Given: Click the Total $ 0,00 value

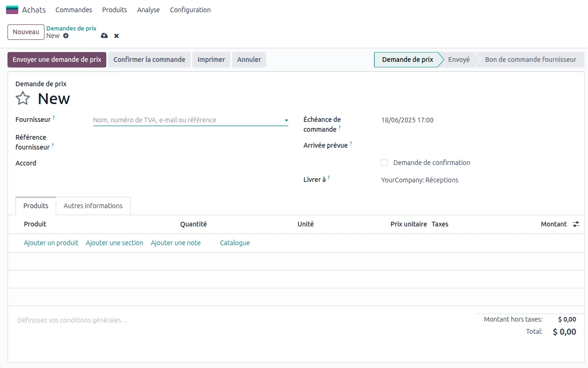Looking at the screenshot, I should [x=565, y=332].
